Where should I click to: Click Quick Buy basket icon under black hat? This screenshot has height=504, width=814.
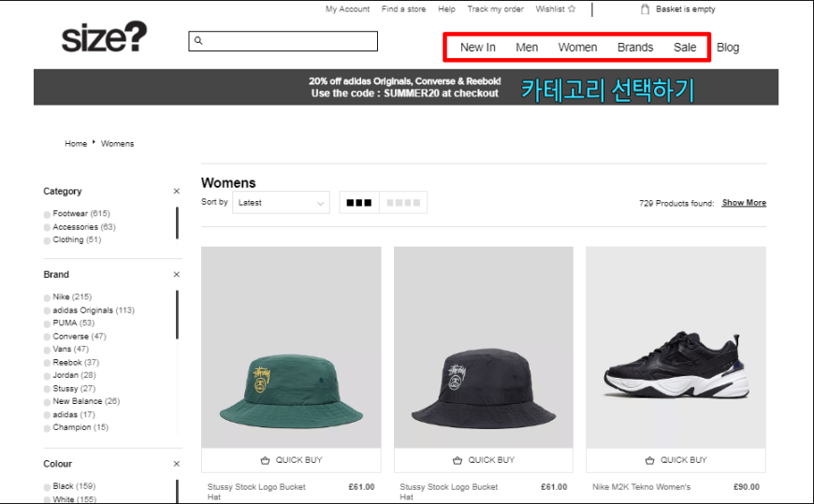[458, 460]
